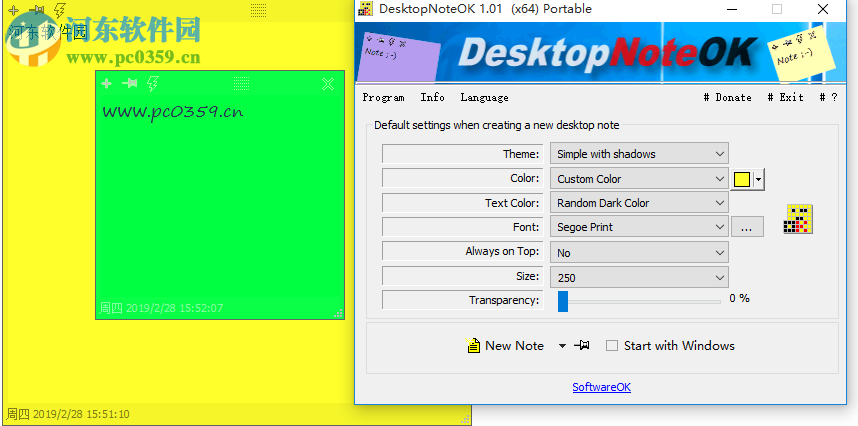Click the # Exit menu item
This screenshot has height=426, width=858.
tap(785, 97)
